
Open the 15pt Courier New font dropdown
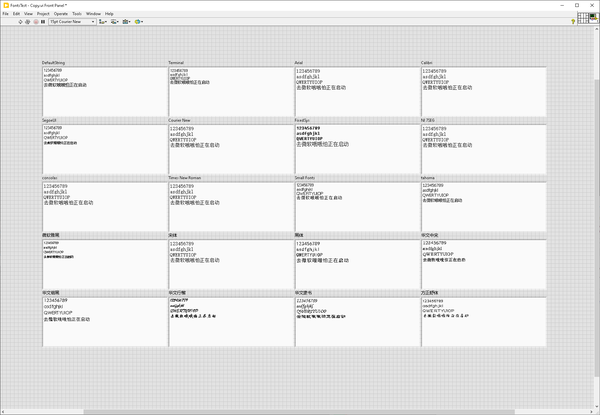coord(72,22)
